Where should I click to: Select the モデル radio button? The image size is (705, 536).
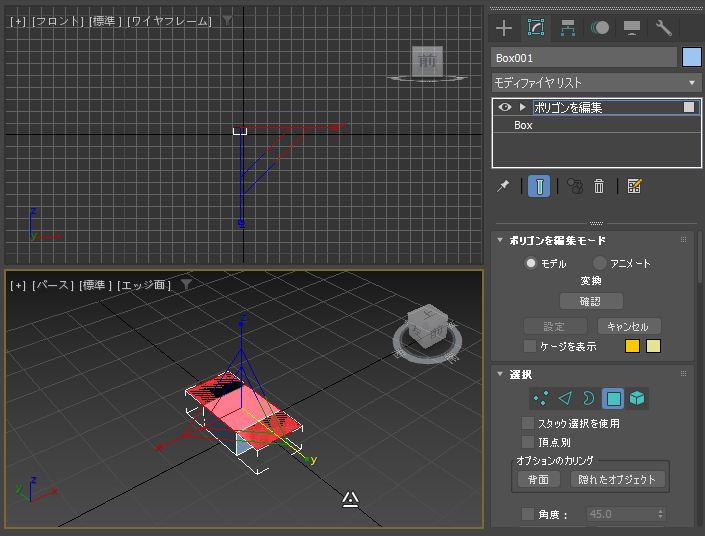tap(531, 263)
